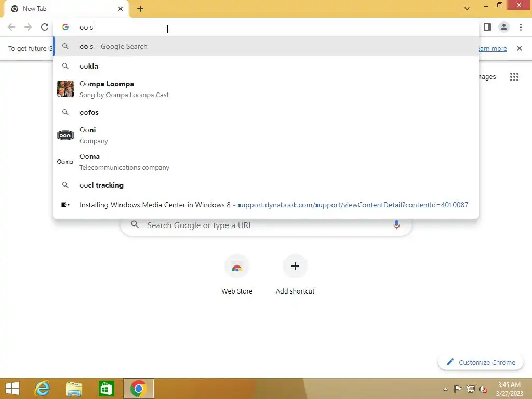Screen dimensions: 532x399
Task: Open Chrome three-dot menu
Action: point(521,27)
